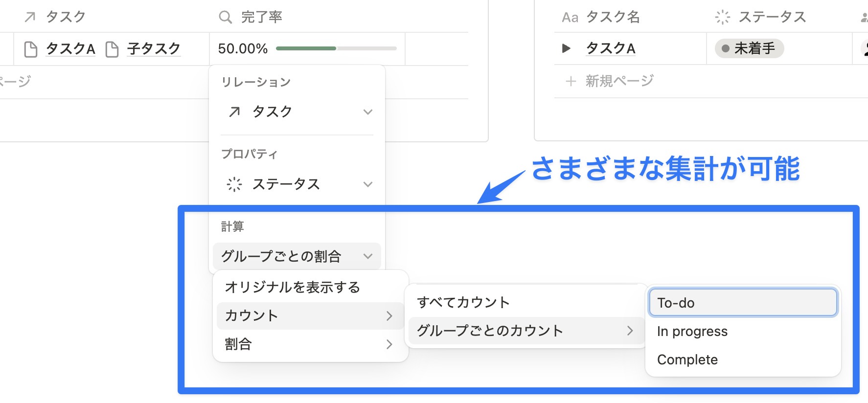This screenshot has width=868, height=403.
Task: Click the 完了率 column header
Action: point(261,17)
